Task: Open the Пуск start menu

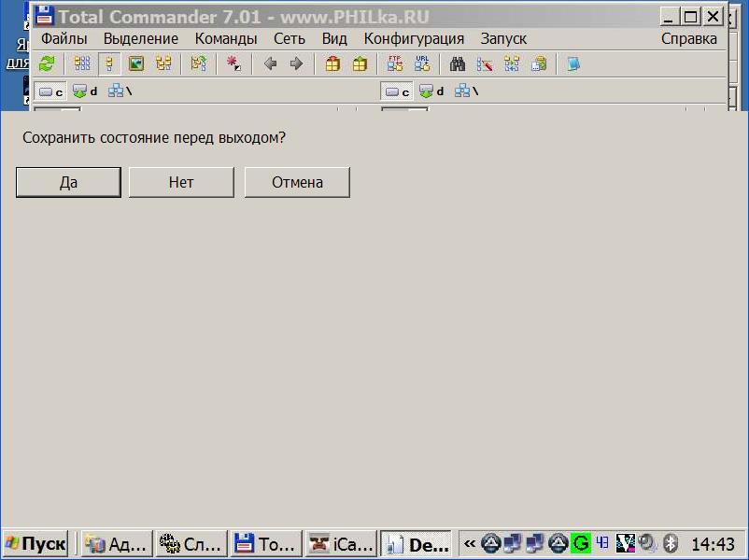Action: (x=35, y=543)
